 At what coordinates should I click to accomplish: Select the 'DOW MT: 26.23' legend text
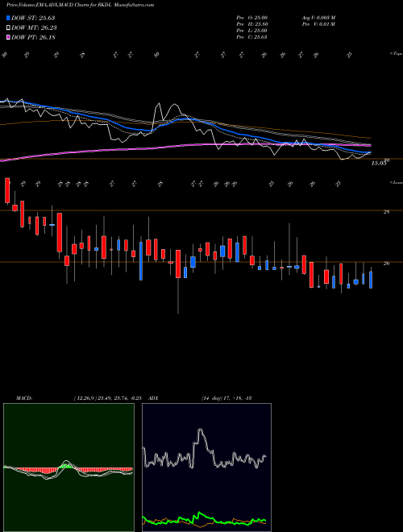(x=34, y=28)
